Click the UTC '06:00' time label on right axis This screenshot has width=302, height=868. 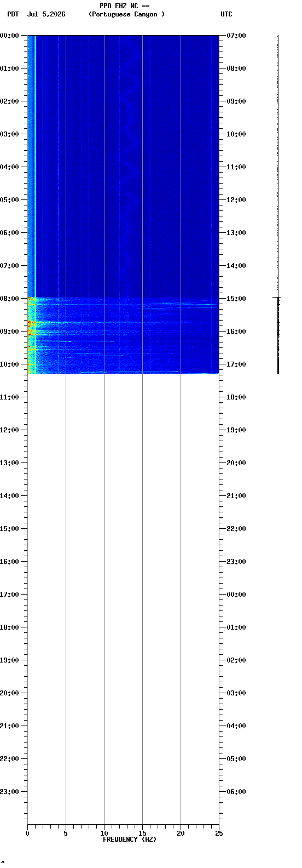236,792
